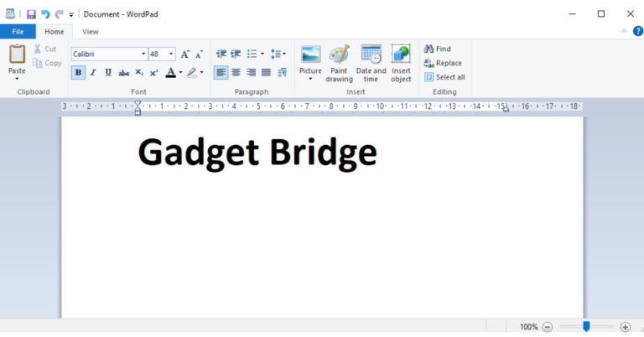Screen dimensions: 644x337
Task: Open Customize Quick Access Toolbar arrow
Action: tap(71, 15)
